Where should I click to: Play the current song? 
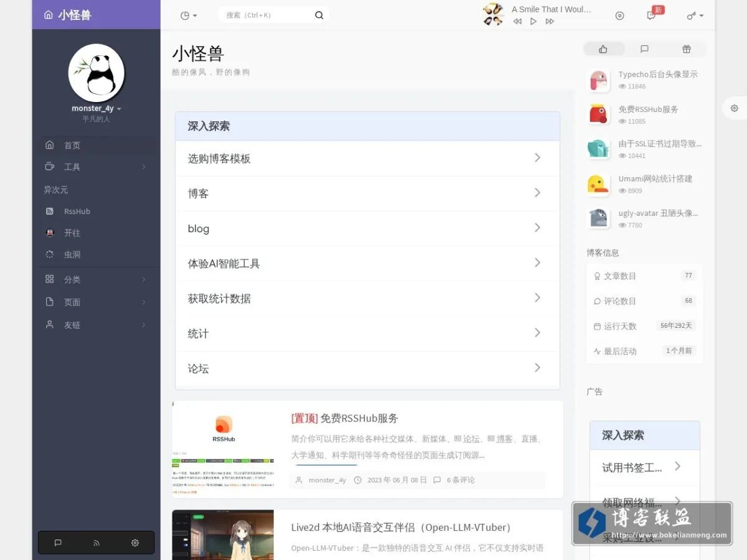(533, 21)
